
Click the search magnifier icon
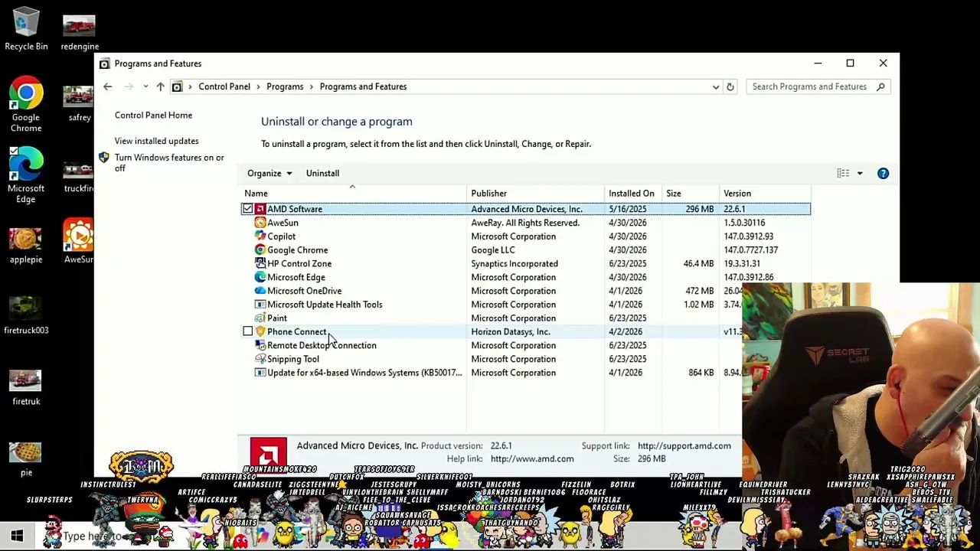880,86
